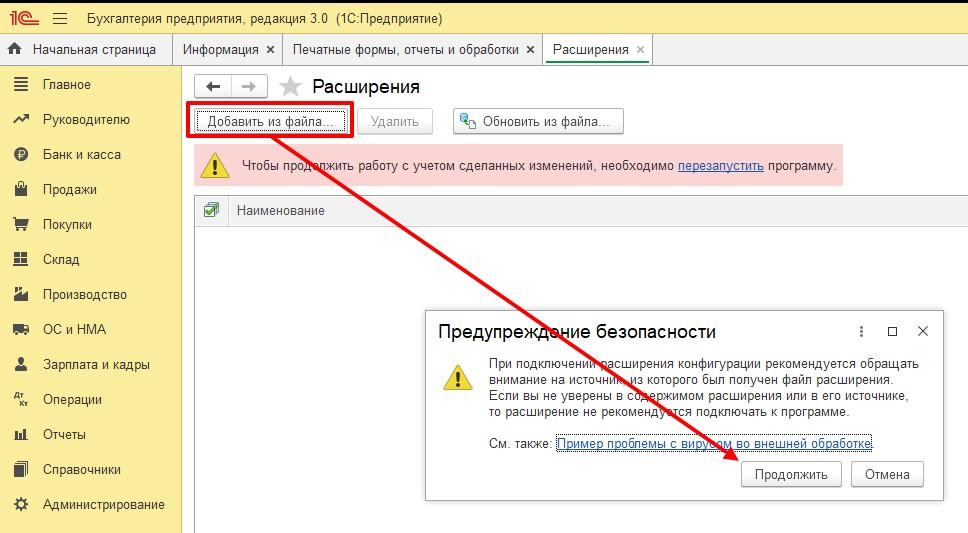Open the Зарплата и кадры section

tap(96, 364)
